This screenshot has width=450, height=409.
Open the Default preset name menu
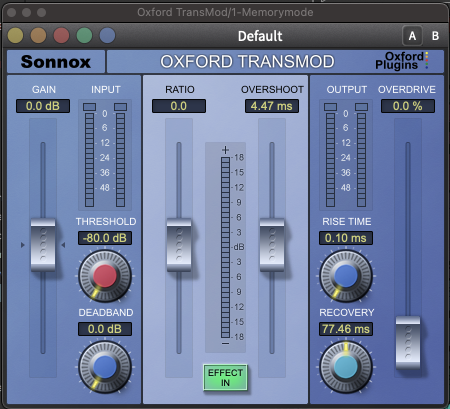[x=260, y=36]
